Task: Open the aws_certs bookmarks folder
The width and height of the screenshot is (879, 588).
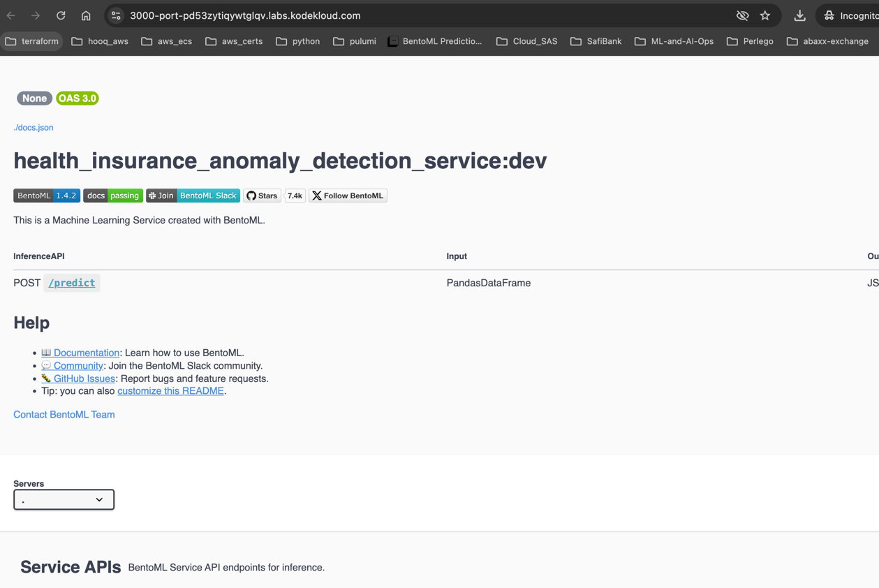Action: point(234,41)
